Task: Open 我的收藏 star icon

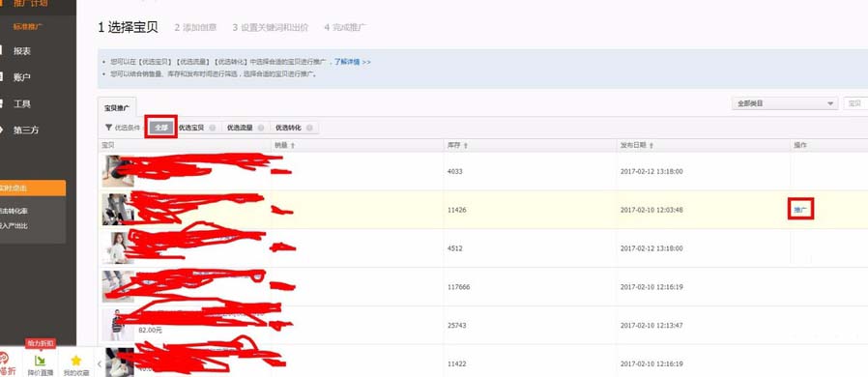Action: tap(76, 361)
